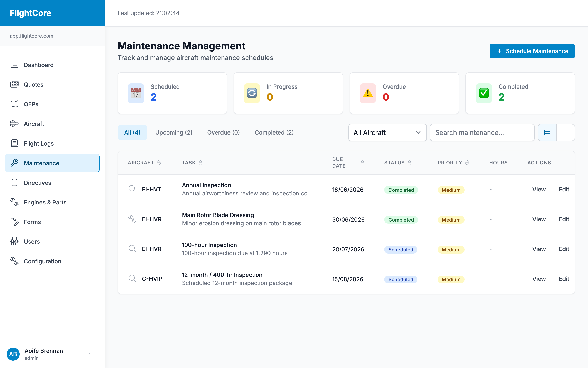Click magnifier icon in G-HVIP row
The image size is (588, 368).
click(x=133, y=279)
